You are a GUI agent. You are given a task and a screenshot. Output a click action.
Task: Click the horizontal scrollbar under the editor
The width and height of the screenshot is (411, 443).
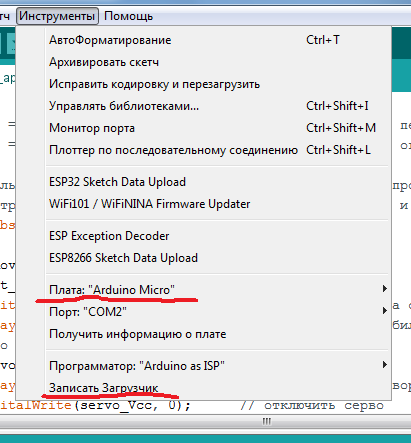205,421
